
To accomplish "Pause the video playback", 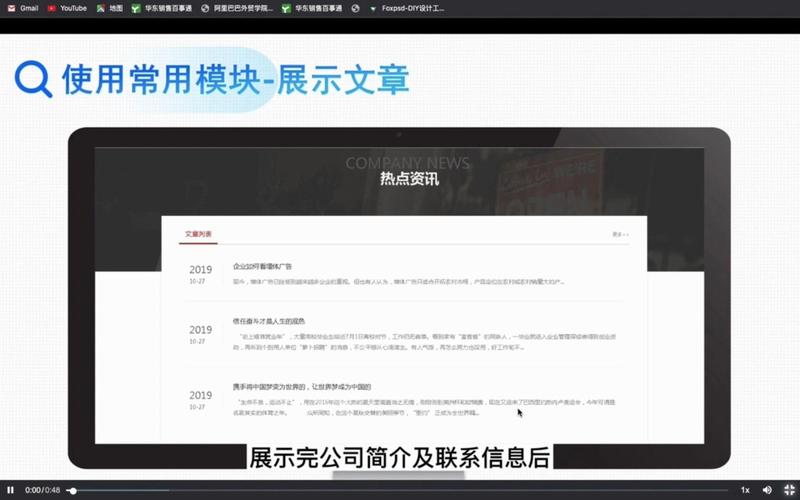I will click(x=10, y=490).
